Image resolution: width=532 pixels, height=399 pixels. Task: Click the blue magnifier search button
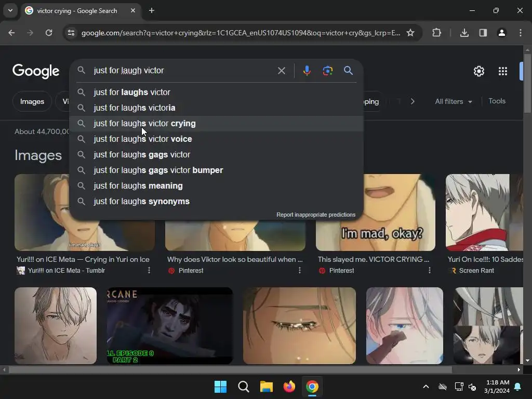click(x=348, y=71)
